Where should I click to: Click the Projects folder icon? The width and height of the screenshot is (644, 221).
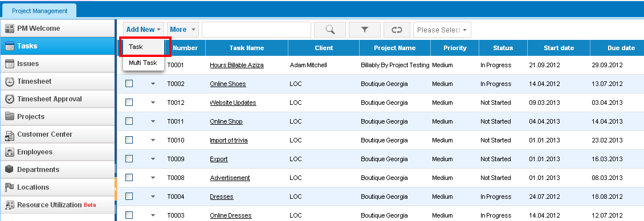[x=10, y=117]
